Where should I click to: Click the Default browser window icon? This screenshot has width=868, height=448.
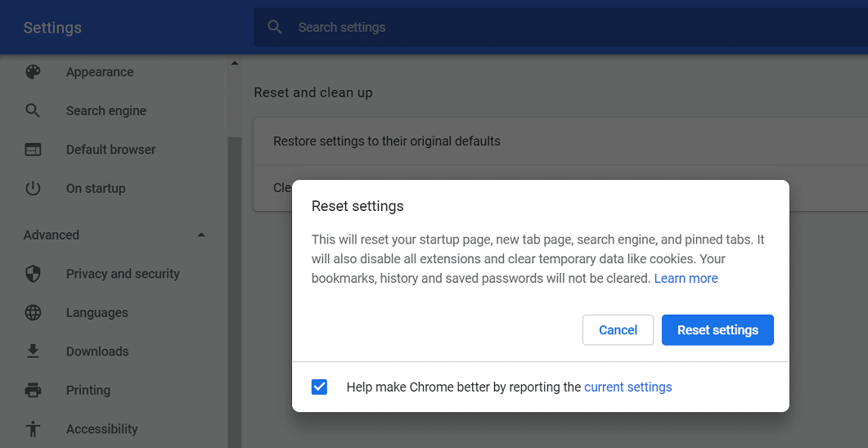coord(33,150)
